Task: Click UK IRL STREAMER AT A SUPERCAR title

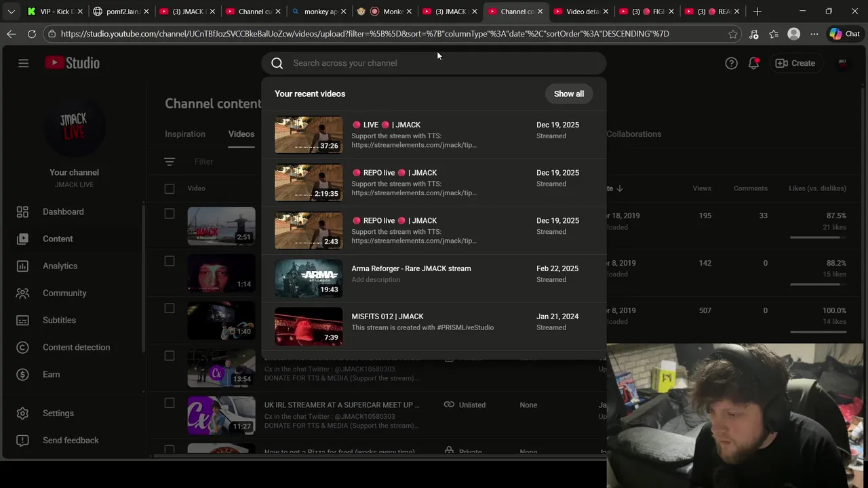Action: click(342, 405)
